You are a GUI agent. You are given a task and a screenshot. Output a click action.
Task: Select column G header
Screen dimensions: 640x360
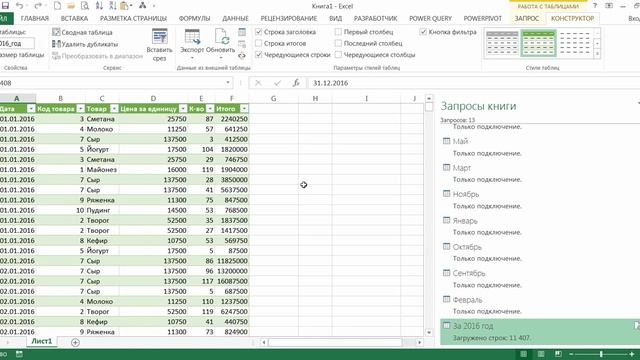click(x=273, y=98)
